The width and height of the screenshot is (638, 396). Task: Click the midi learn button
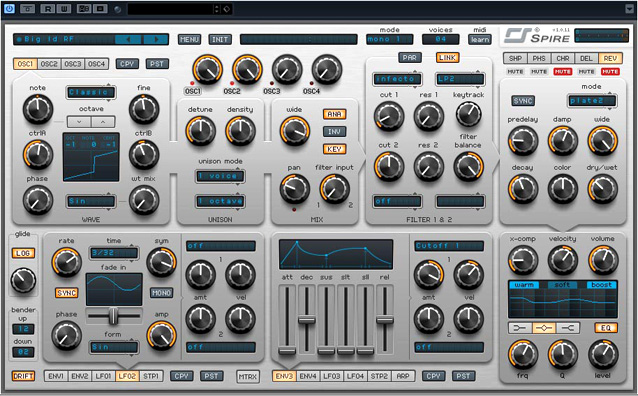click(480, 39)
